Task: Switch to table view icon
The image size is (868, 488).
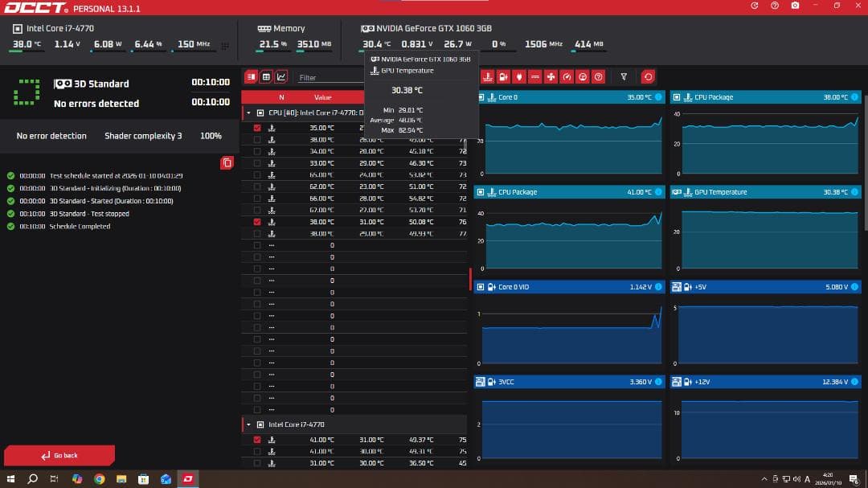Action: click(x=266, y=77)
